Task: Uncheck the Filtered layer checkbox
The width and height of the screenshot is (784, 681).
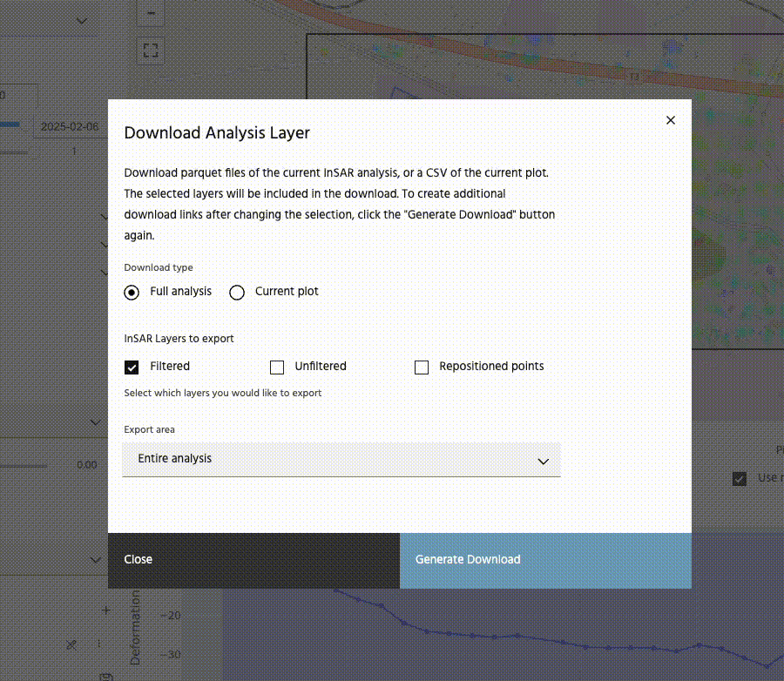Action: coord(132,367)
